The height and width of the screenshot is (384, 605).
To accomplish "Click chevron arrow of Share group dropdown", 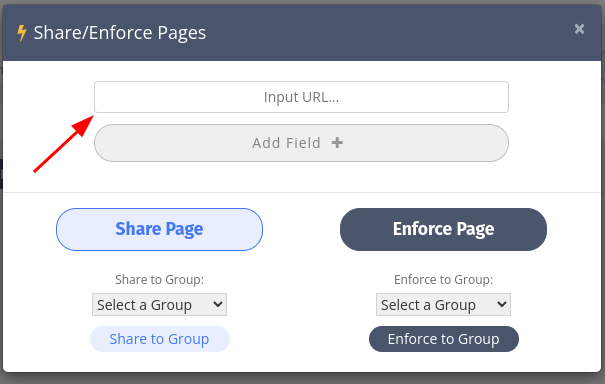I will (218, 304).
